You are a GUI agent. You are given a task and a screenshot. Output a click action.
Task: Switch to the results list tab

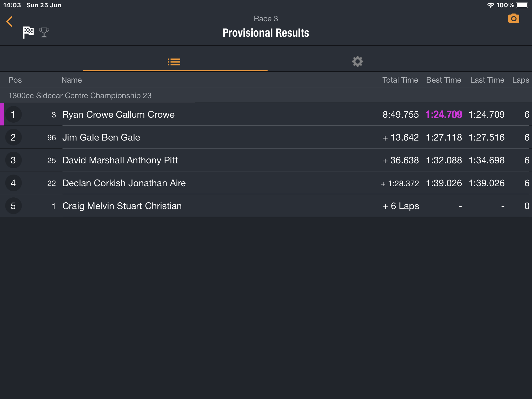coord(174,62)
